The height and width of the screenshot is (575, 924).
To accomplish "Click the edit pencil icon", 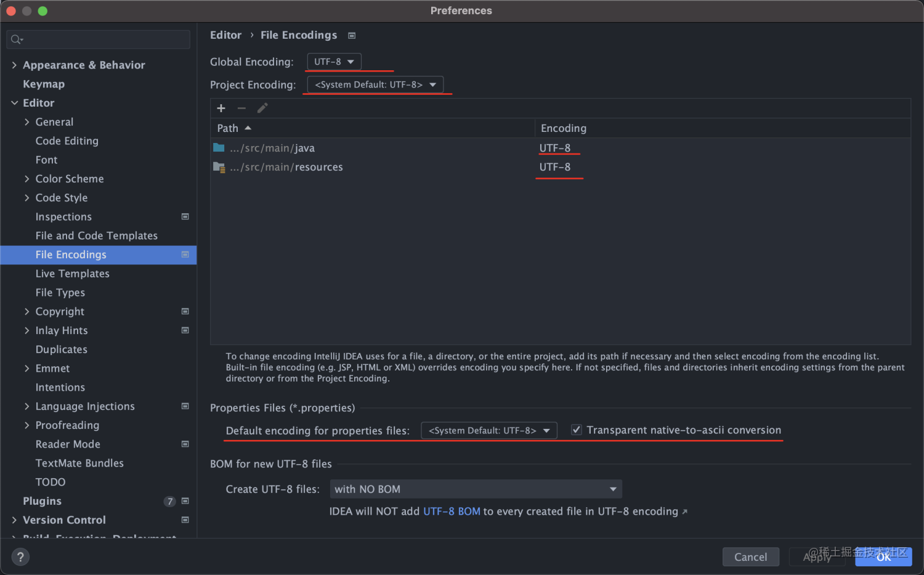I will [x=262, y=108].
